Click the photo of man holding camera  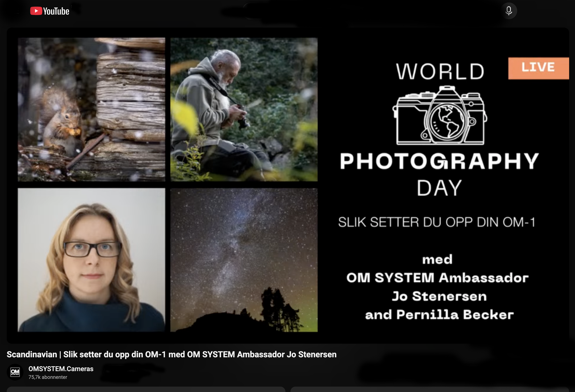pos(244,109)
